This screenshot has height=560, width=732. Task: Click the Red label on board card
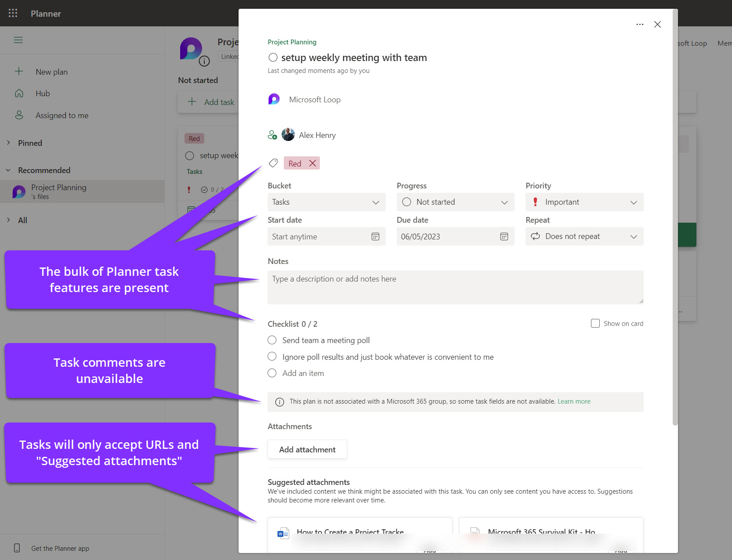point(194,139)
